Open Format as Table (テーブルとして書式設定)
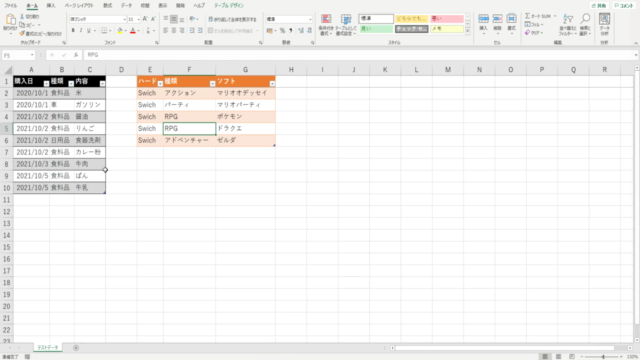The height and width of the screenshot is (360, 640). coord(346,24)
